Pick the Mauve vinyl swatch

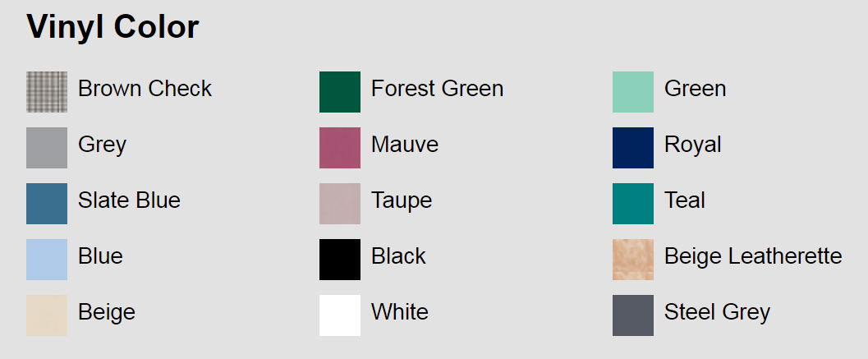click(x=340, y=148)
